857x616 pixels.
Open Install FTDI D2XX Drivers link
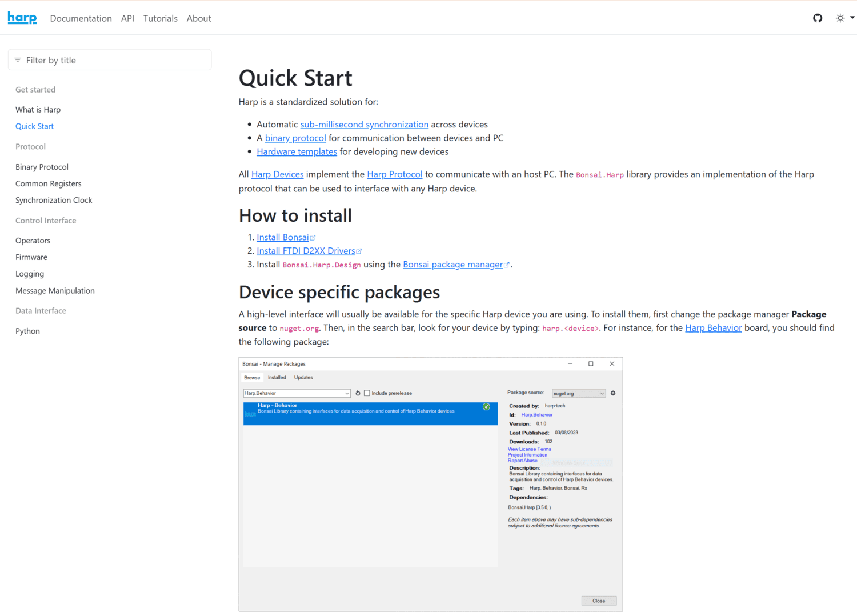pyautogui.click(x=309, y=251)
